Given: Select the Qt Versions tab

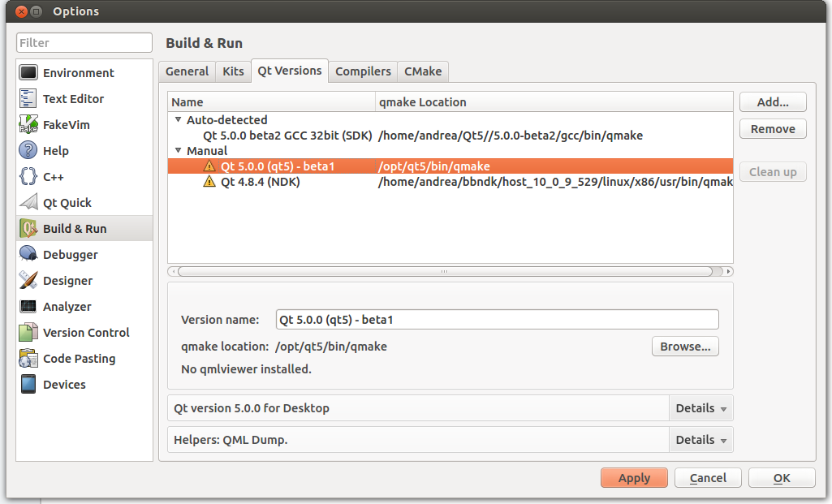Looking at the screenshot, I should pos(290,71).
